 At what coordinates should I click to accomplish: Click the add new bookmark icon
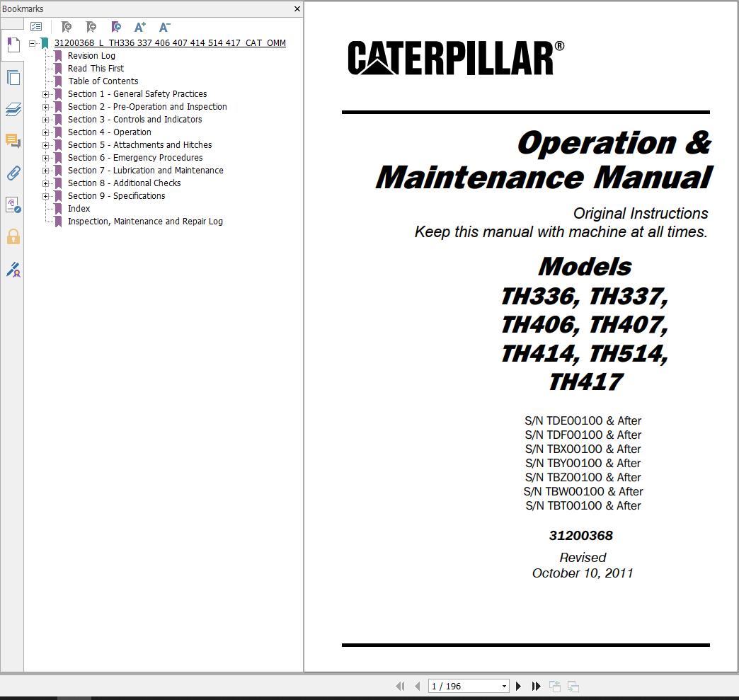click(91, 27)
